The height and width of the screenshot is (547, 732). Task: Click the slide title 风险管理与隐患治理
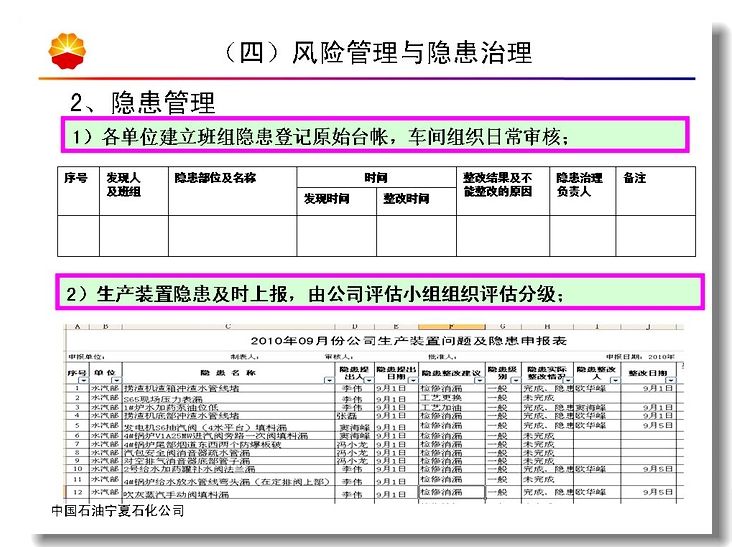[x=378, y=52]
